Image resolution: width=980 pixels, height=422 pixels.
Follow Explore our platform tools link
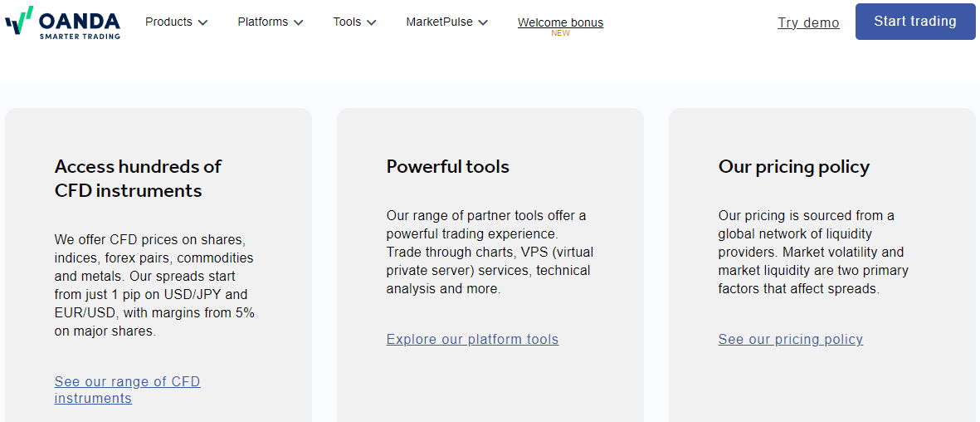point(472,340)
